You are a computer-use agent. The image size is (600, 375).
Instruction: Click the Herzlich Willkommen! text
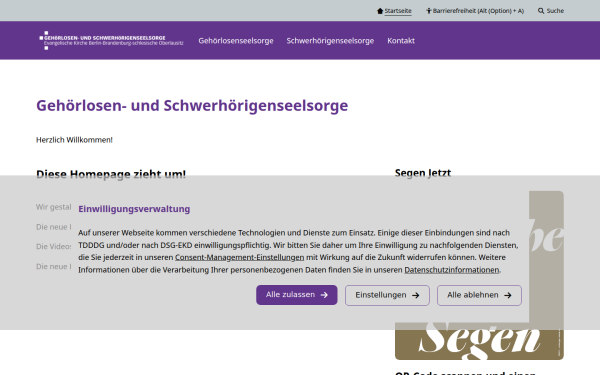tap(74, 140)
